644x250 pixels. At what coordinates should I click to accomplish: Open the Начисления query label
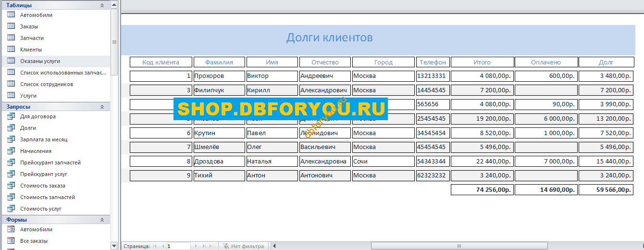coord(36,151)
